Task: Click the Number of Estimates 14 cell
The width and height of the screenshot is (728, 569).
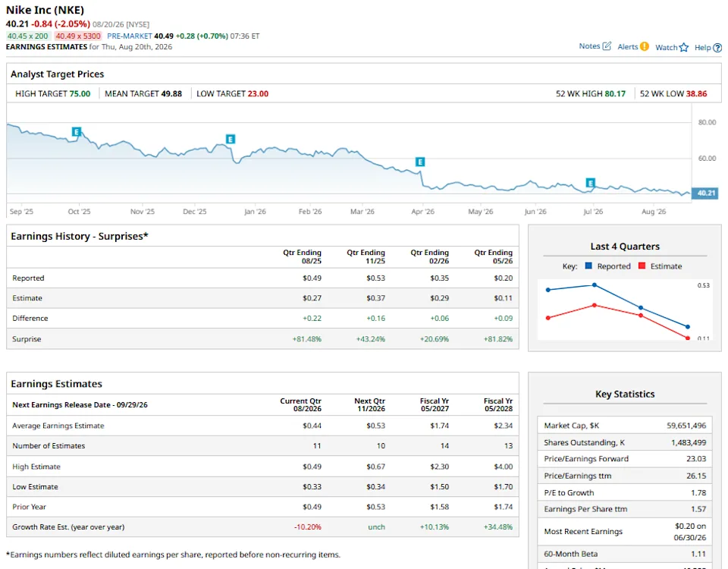Action: 445,445
